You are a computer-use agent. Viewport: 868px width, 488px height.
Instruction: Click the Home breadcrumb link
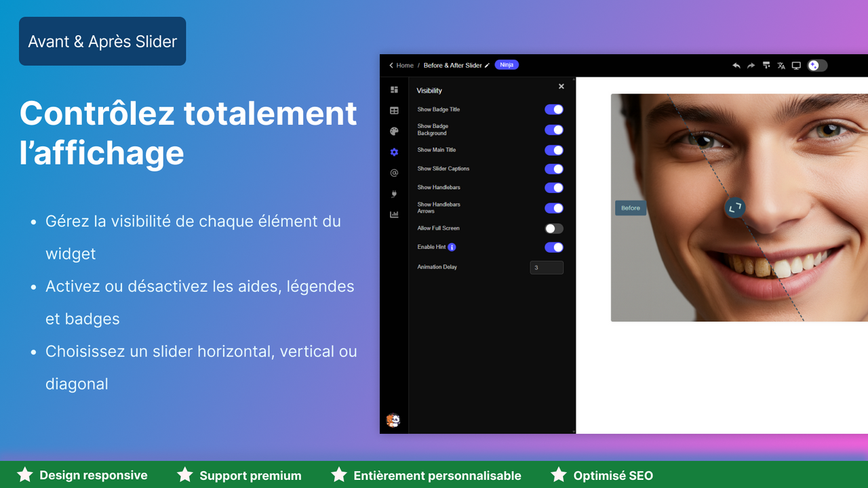(x=405, y=66)
